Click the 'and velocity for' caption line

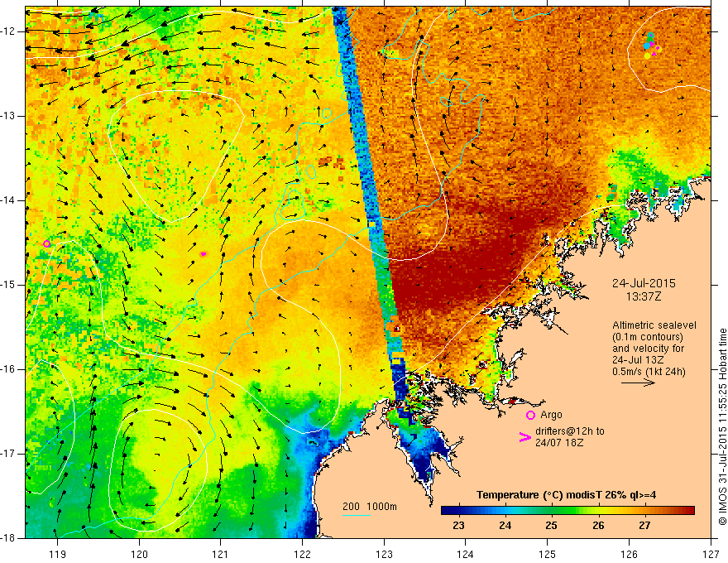(648, 349)
